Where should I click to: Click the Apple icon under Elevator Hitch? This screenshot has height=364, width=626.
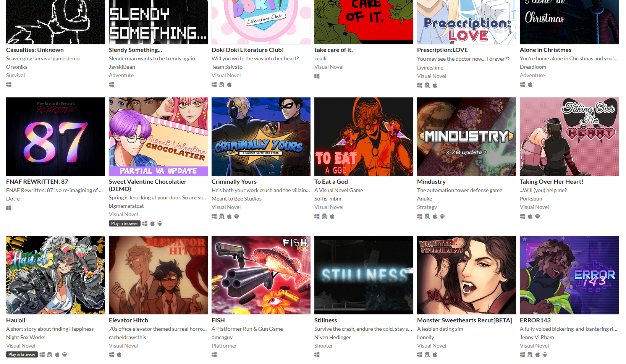pos(119,355)
